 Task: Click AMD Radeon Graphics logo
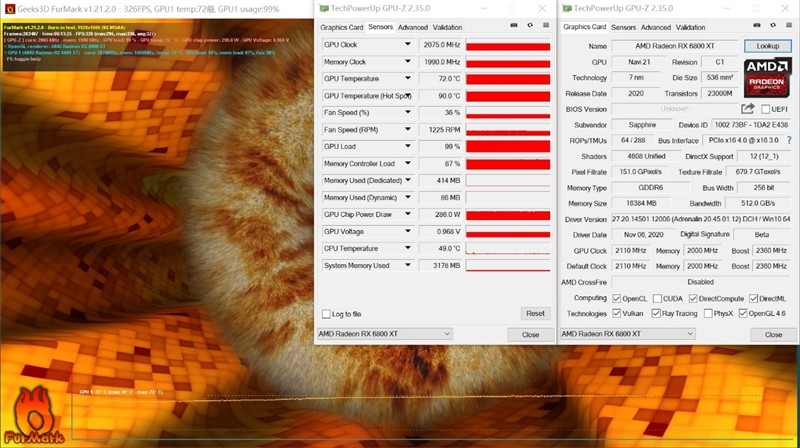(x=767, y=78)
